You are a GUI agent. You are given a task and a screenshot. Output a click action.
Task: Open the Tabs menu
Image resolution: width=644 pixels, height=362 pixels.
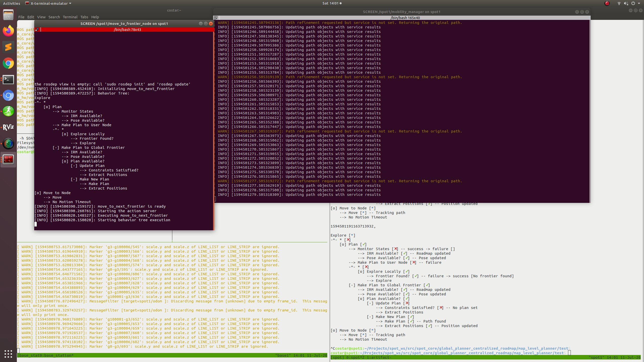point(84,17)
